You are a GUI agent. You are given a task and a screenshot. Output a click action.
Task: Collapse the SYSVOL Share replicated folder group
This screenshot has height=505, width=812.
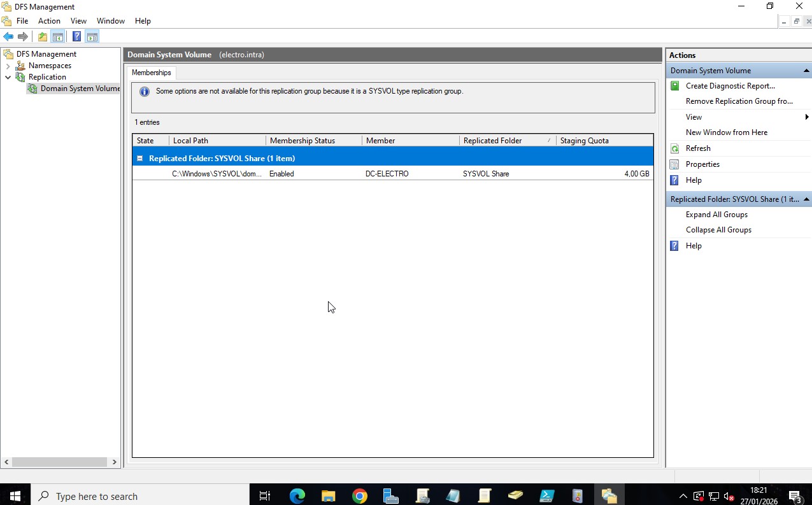139,159
